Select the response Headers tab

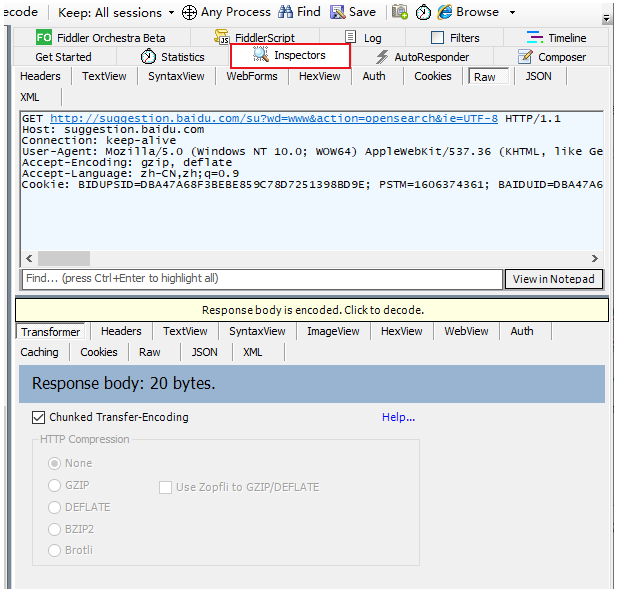coord(121,331)
